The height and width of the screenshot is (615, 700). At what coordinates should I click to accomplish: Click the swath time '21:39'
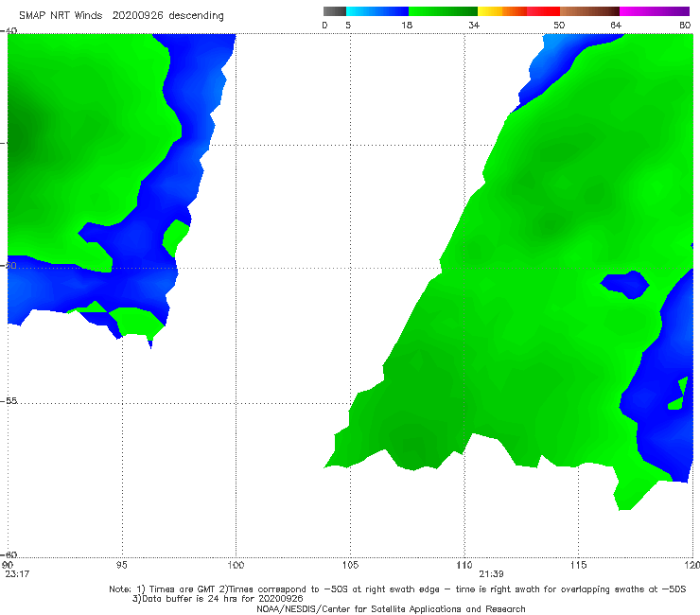point(491,574)
